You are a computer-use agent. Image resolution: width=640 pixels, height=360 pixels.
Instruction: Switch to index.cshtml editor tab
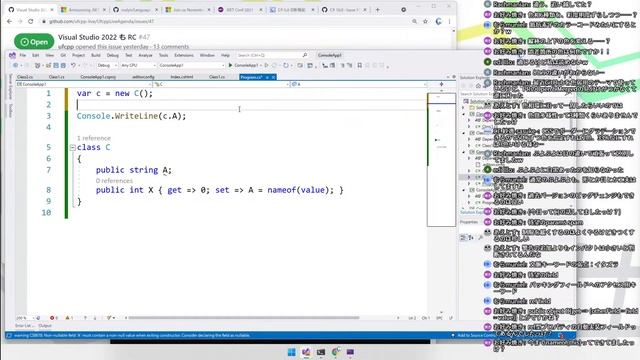(182, 77)
